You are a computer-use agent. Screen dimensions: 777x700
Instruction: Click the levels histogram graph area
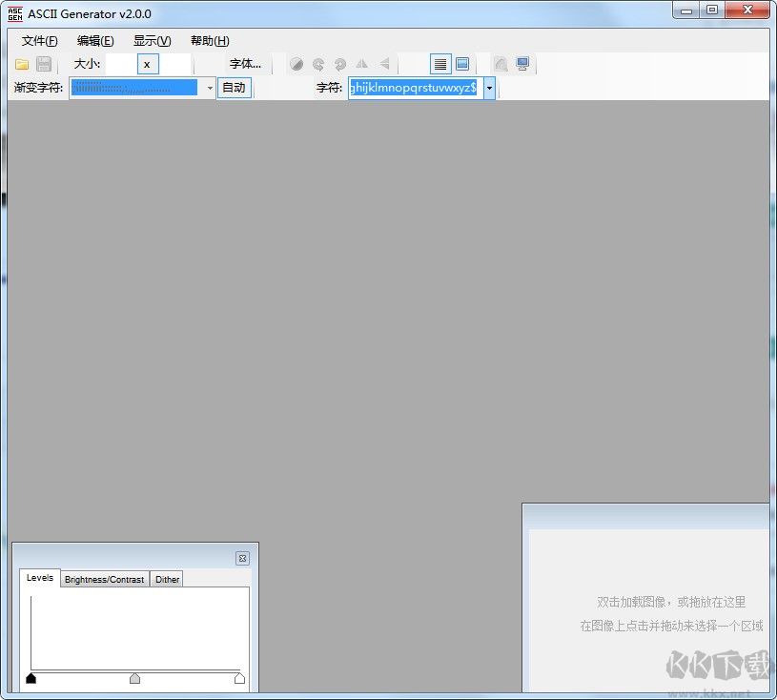(134, 632)
